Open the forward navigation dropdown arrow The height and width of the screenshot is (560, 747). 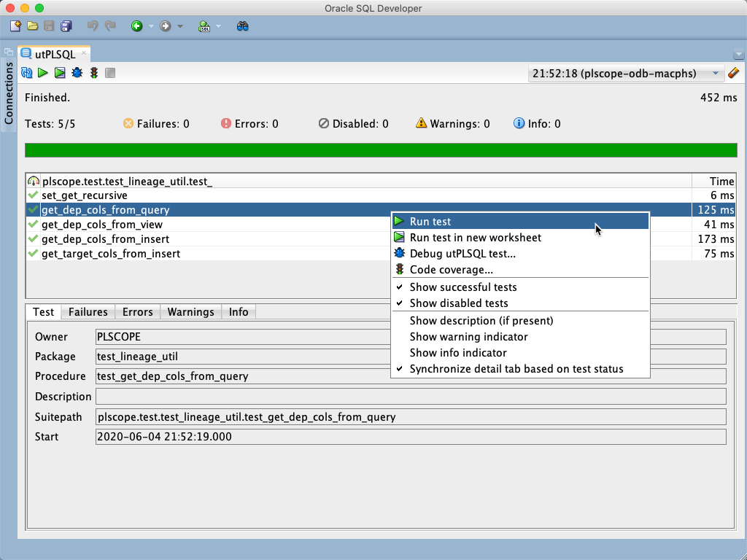[180, 26]
